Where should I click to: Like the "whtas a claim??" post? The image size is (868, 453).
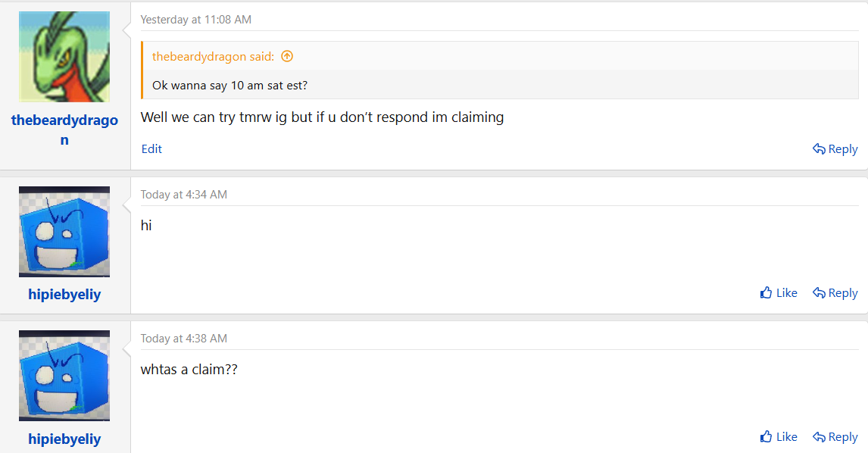click(x=779, y=437)
